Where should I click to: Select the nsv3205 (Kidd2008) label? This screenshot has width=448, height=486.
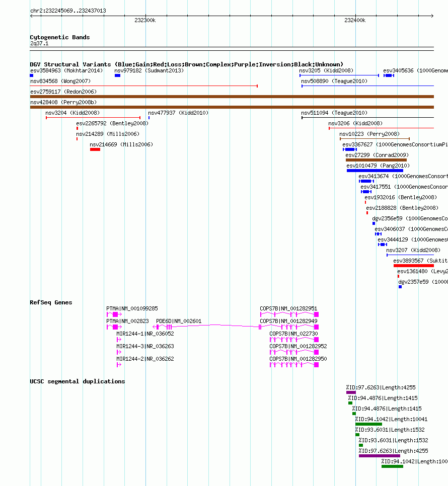pyautogui.click(x=326, y=70)
